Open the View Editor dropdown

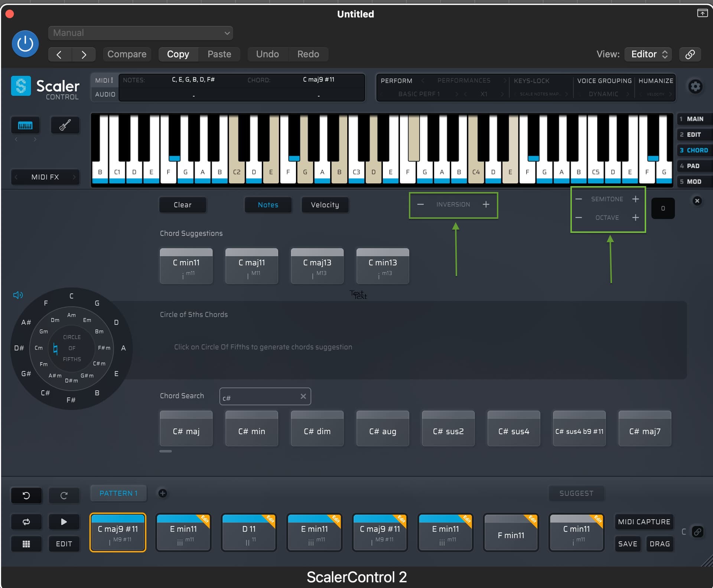[649, 54]
